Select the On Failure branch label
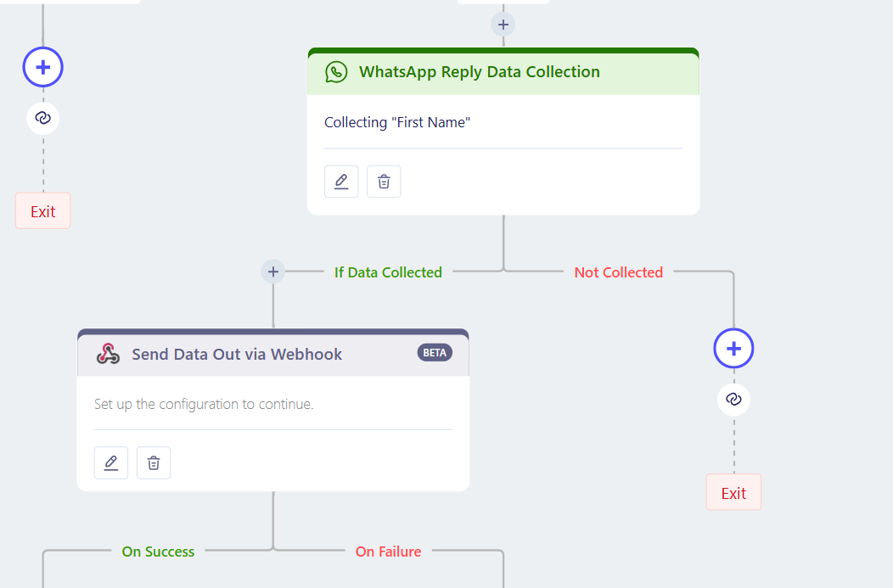This screenshot has height=588, width=893. pos(389,552)
